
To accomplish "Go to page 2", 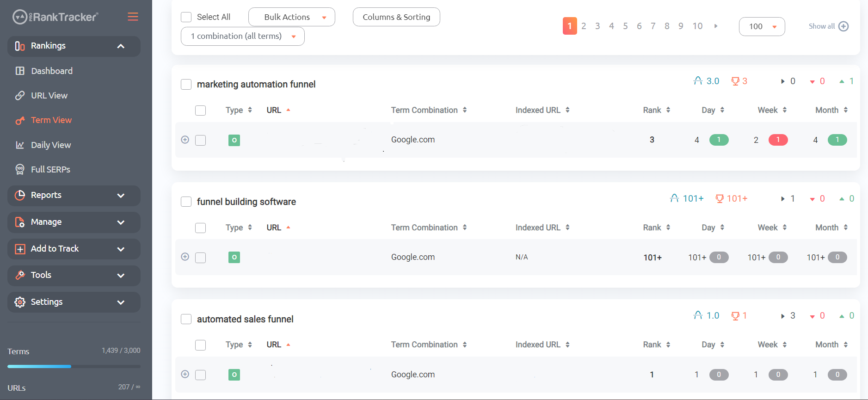I will click(x=584, y=26).
